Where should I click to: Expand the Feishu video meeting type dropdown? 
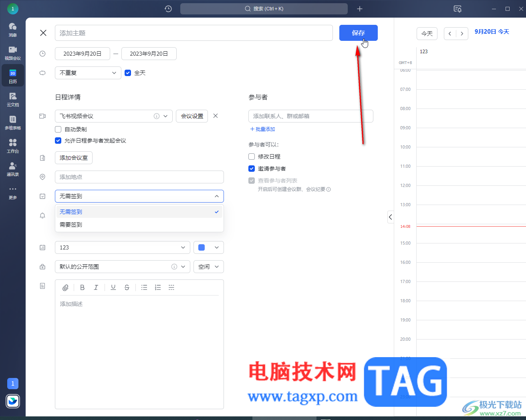click(x=165, y=116)
